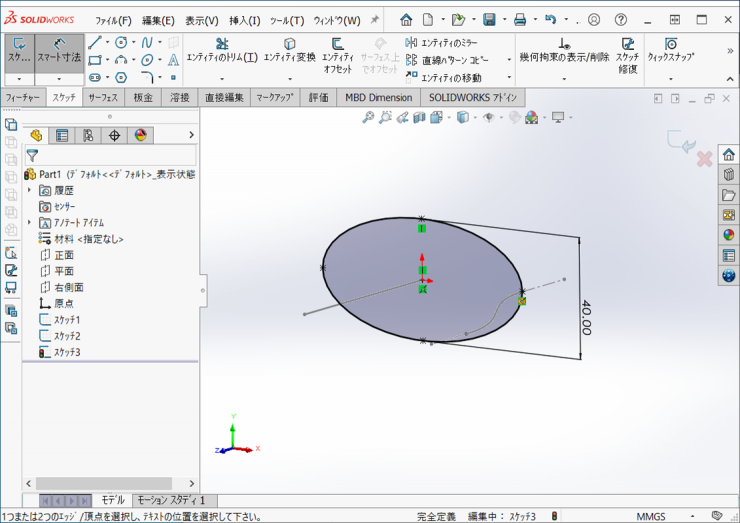The image size is (740, 523).
Task: Click the エンティティのトリム trim tool
Action: [222, 51]
